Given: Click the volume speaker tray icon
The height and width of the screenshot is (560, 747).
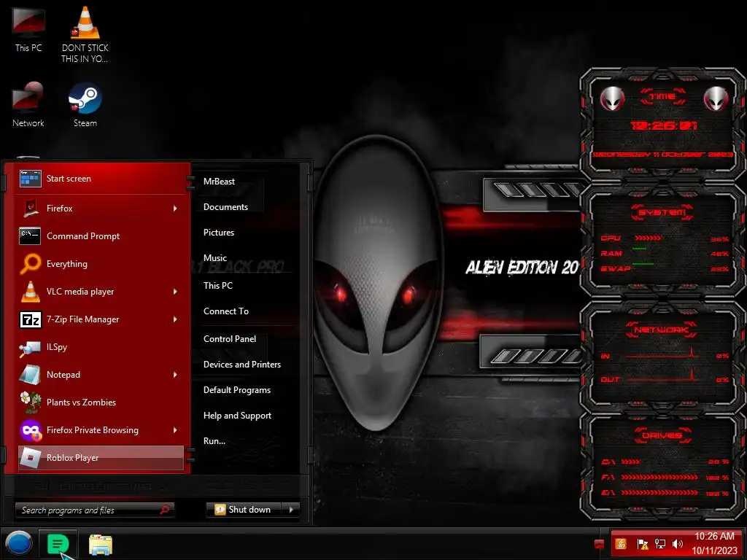Looking at the screenshot, I should click(x=677, y=544).
